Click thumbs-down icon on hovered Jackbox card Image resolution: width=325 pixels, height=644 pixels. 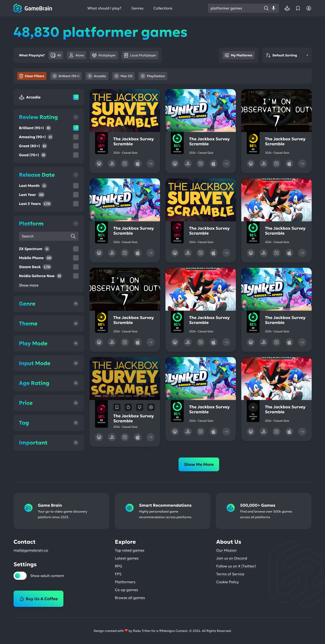[140, 407]
